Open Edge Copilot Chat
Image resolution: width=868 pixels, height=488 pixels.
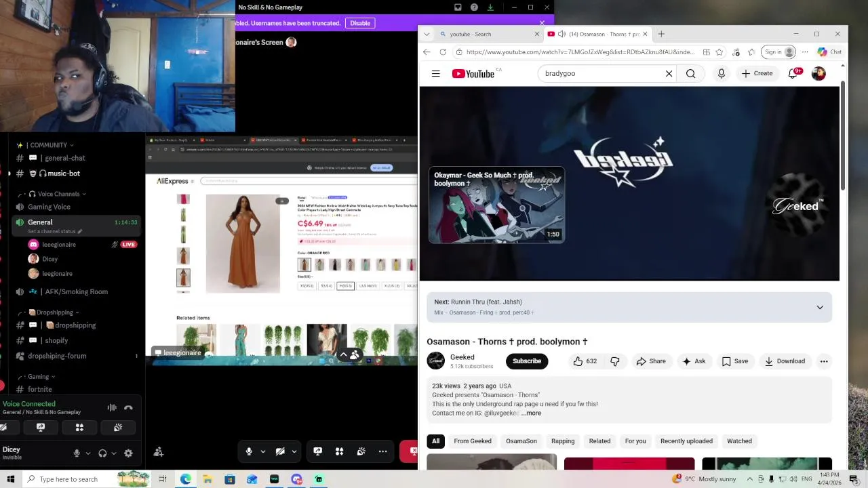pos(829,52)
